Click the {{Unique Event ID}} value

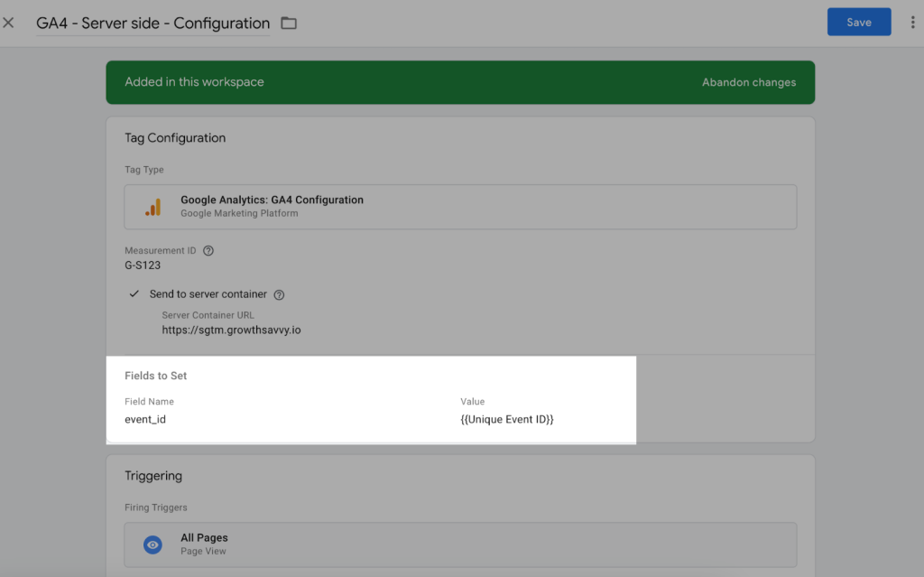tap(507, 420)
